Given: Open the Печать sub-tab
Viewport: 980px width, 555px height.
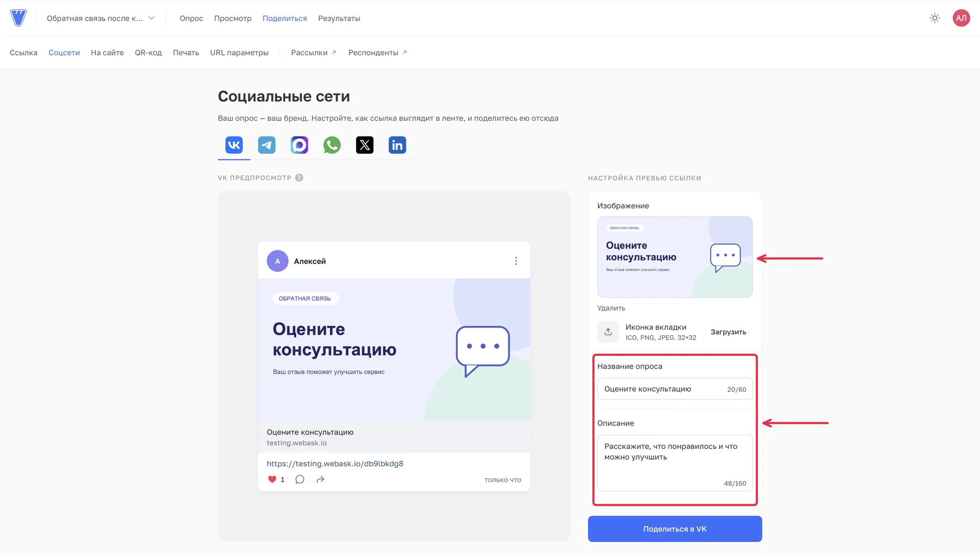Looking at the screenshot, I should tap(186, 53).
